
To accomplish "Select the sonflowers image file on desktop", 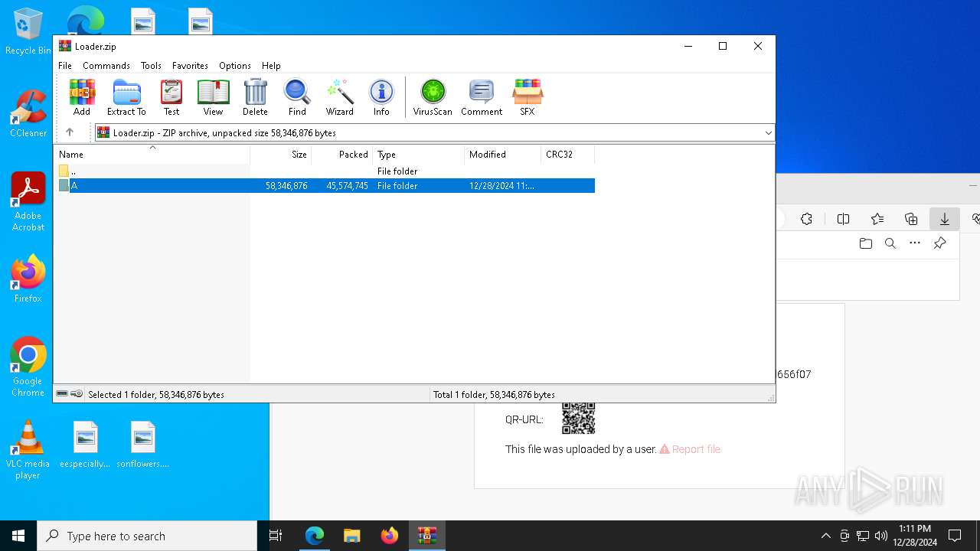I will click(x=143, y=445).
